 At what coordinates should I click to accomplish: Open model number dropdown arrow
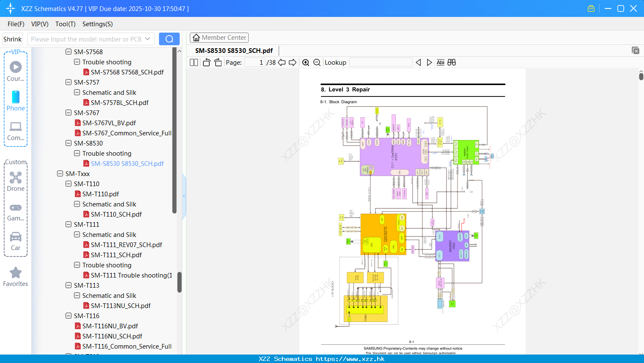[148, 39]
